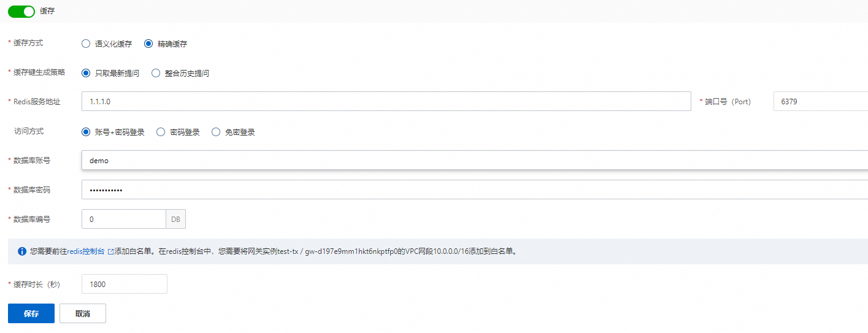
Task: Click the 缓存时长（秒） label text
Action: (x=37, y=285)
